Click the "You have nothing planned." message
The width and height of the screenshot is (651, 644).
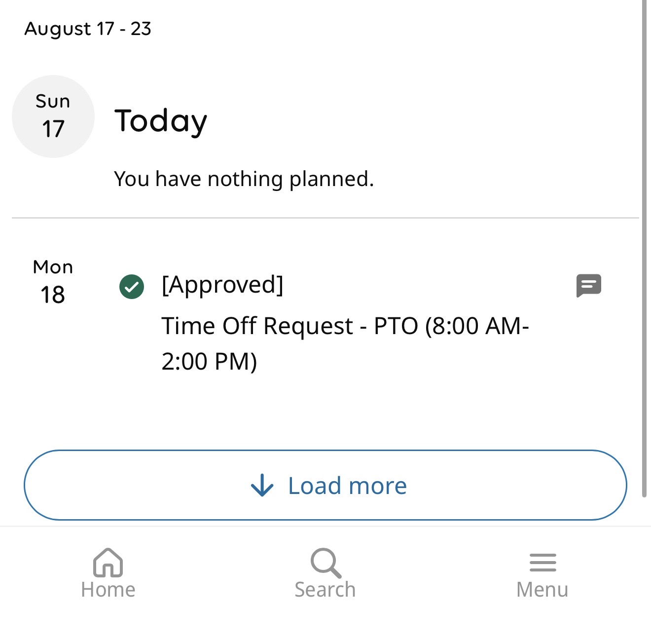click(x=244, y=179)
